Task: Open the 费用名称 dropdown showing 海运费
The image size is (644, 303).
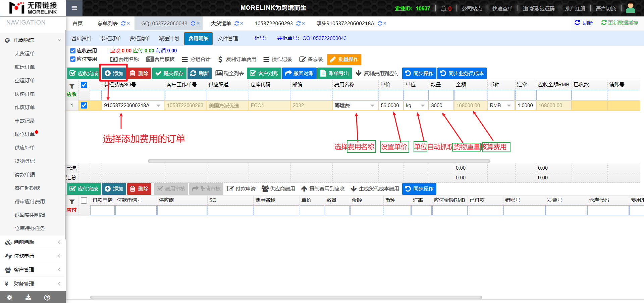Action: pos(372,106)
